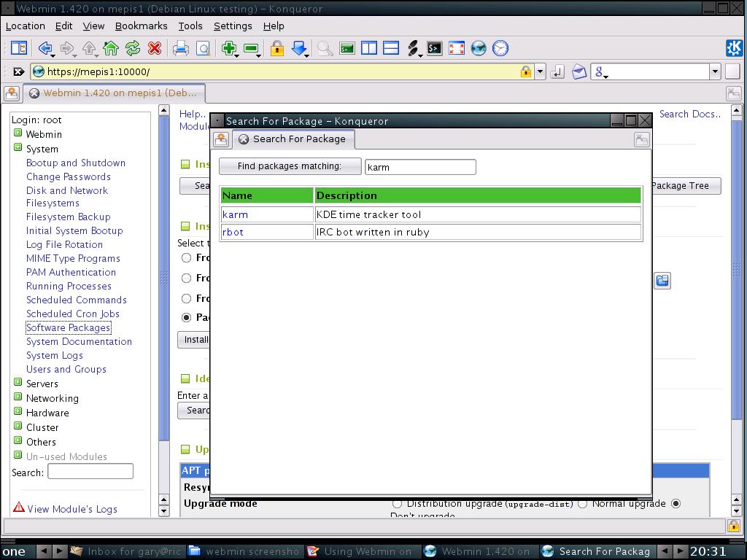This screenshot has height=560, width=747.
Task: Open the Home page icon
Action: coord(111,48)
